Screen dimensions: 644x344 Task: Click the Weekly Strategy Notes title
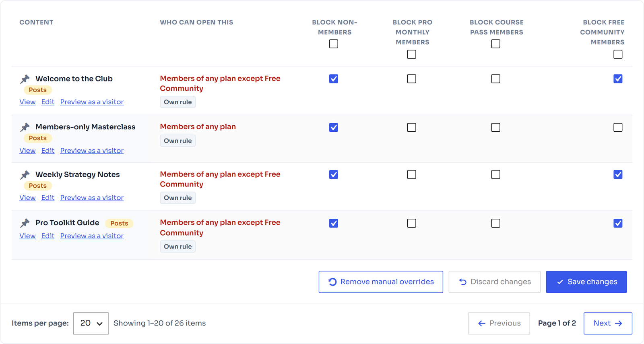[78, 174]
